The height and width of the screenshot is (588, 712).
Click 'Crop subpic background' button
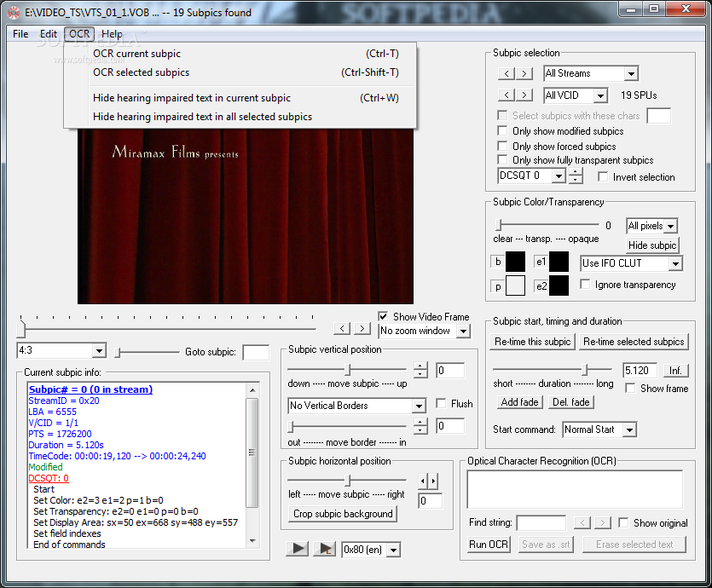[343, 514]
